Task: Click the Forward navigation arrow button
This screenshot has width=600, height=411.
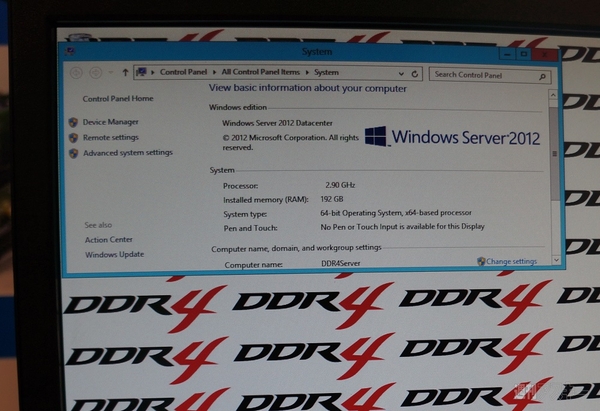Action: 95,72
